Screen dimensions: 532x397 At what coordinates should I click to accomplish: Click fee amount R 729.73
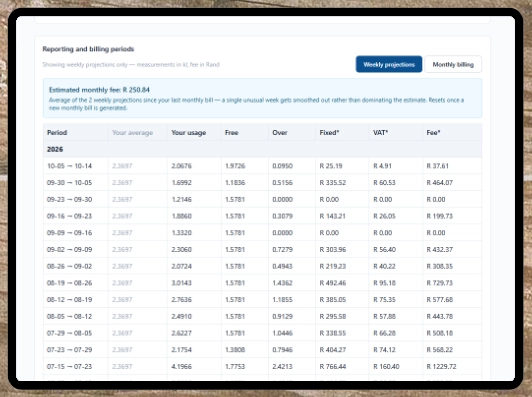click(439, 283)
